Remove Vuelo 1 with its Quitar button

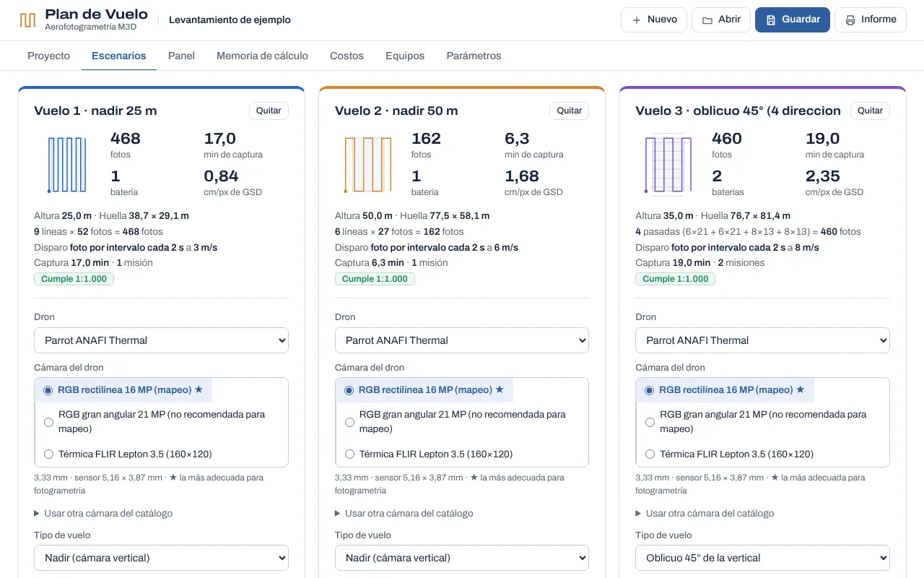click(x=269, y=111)
